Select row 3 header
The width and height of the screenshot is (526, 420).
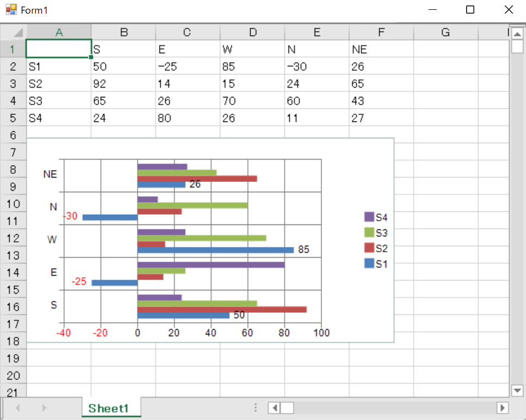tap(13, 83)
